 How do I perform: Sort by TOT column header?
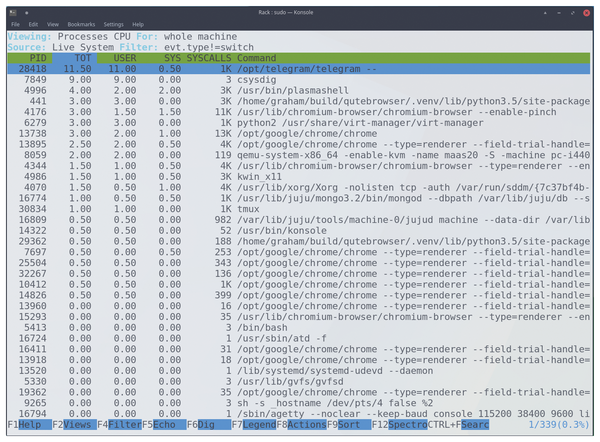pos(83,58)
